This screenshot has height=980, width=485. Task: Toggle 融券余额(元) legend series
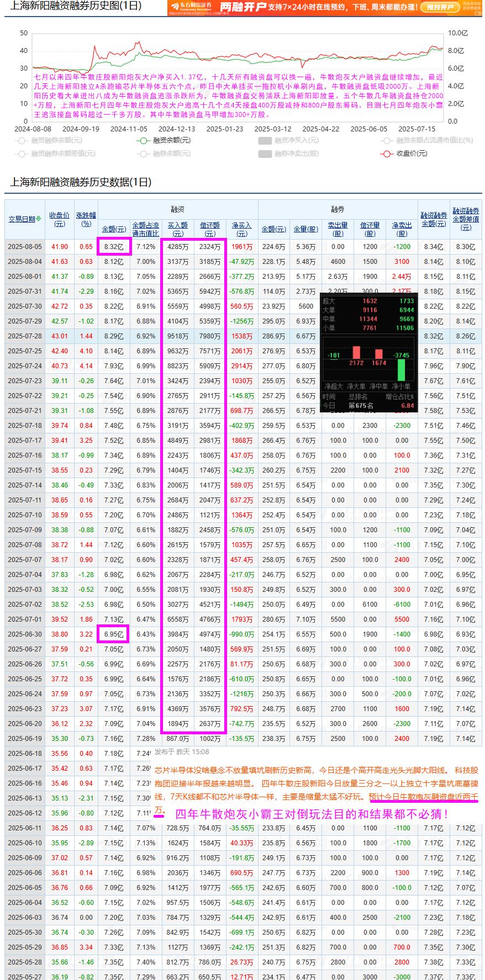click(x=164, y=153)
